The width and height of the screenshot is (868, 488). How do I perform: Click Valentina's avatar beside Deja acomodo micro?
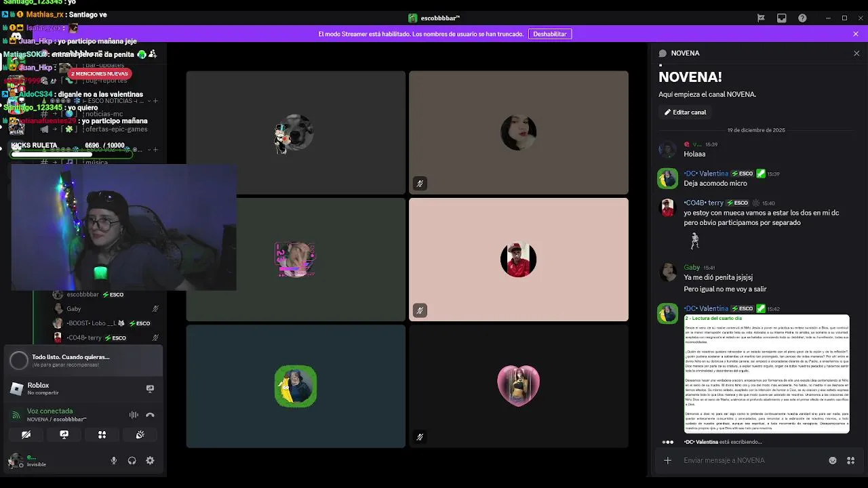668,178
